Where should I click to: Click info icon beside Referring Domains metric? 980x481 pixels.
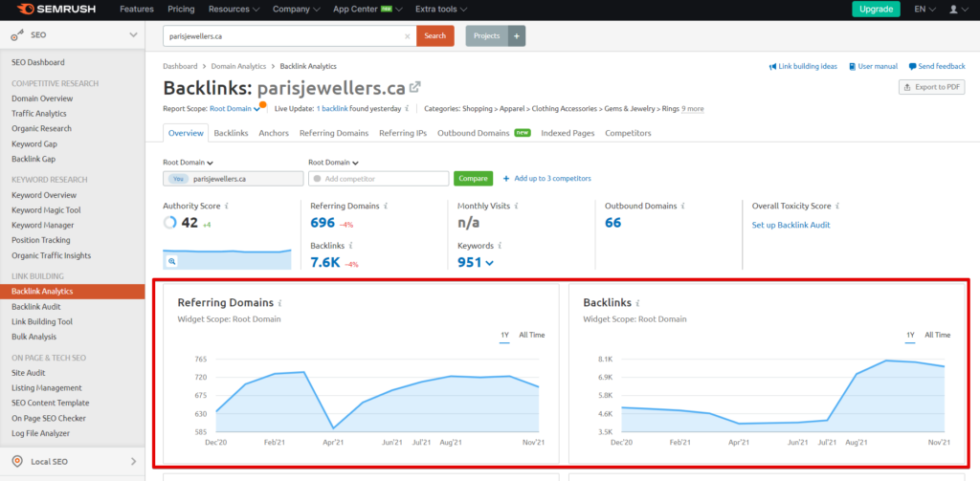click(386, 206)
